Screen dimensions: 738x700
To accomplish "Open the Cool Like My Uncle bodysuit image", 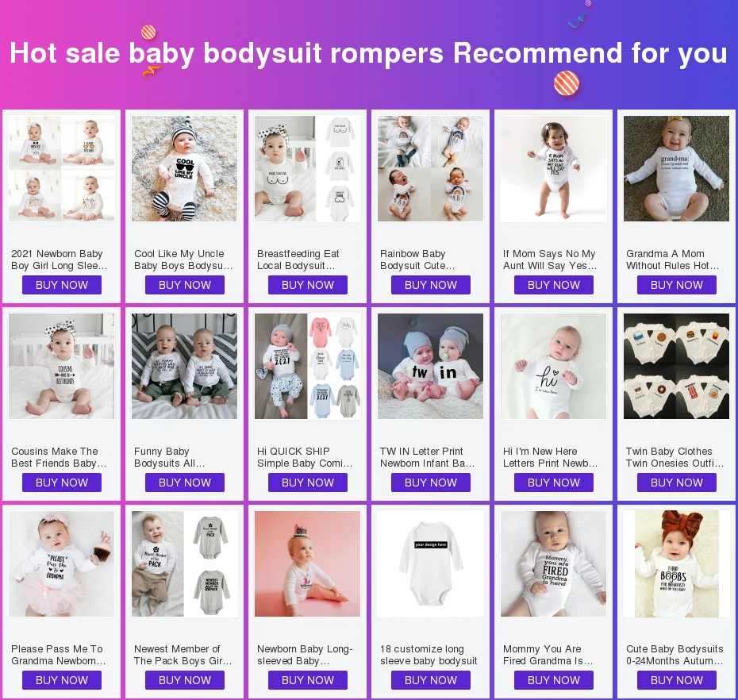I will tap(184, 168).
